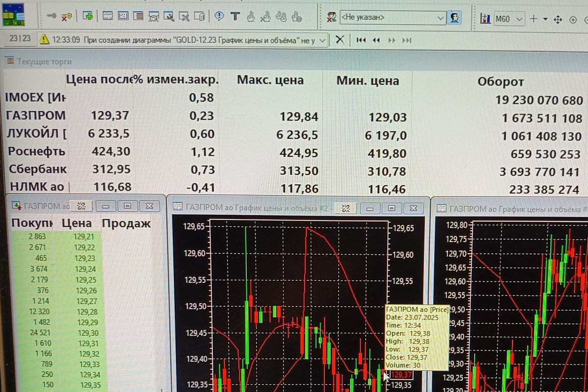Click the hand with cross cancel-order icon

265,17
